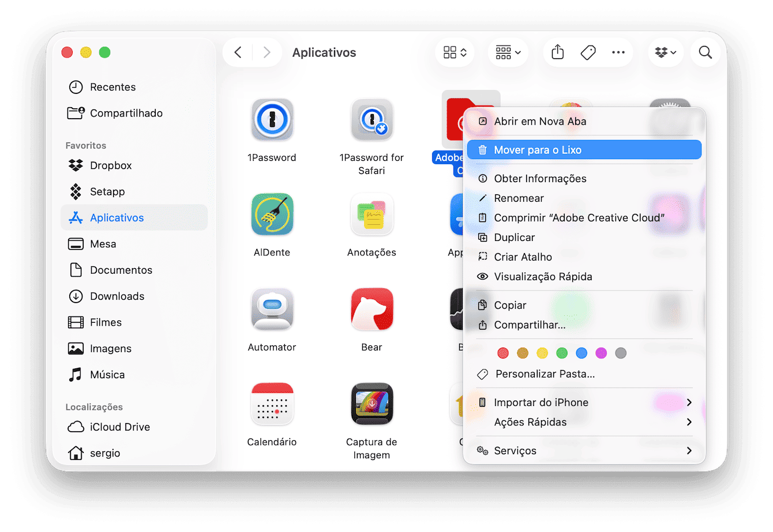
Task: Apply the gray color tag
Action: [x=621, y=353]
